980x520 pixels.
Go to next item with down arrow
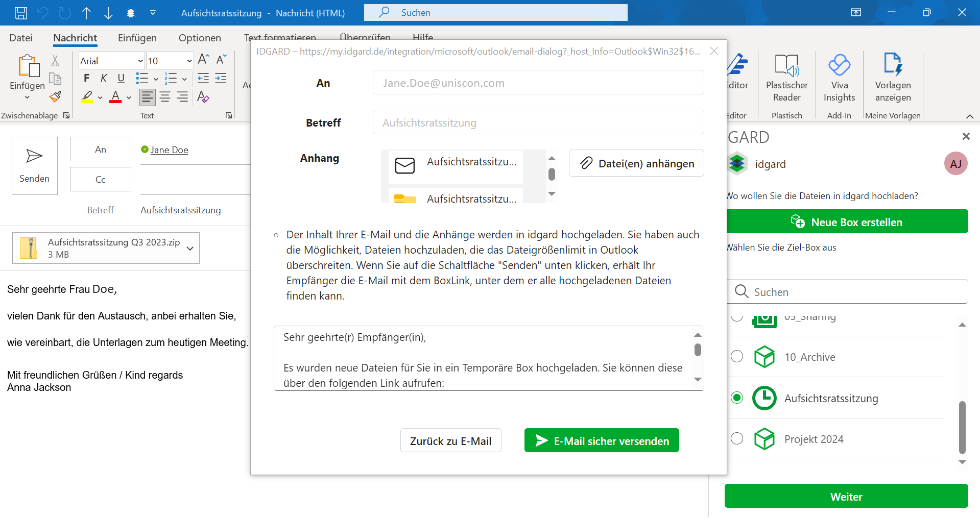(108, 13)
